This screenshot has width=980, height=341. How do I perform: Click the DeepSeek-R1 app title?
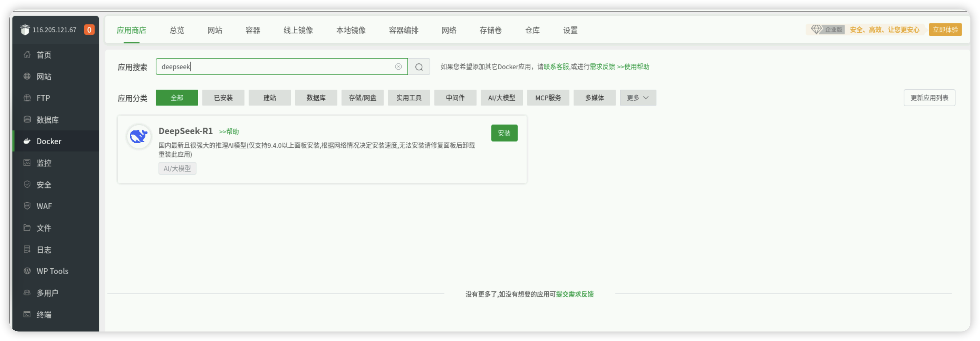pos(186,131)
